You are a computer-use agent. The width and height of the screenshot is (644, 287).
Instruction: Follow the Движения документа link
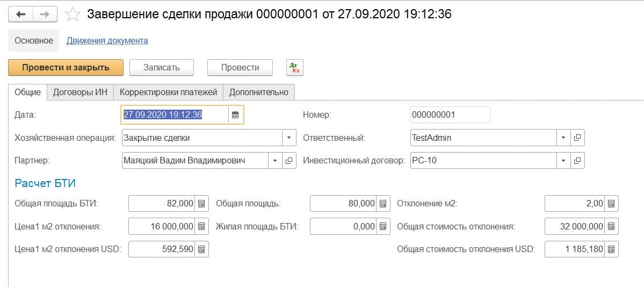(x=107, y=40)
